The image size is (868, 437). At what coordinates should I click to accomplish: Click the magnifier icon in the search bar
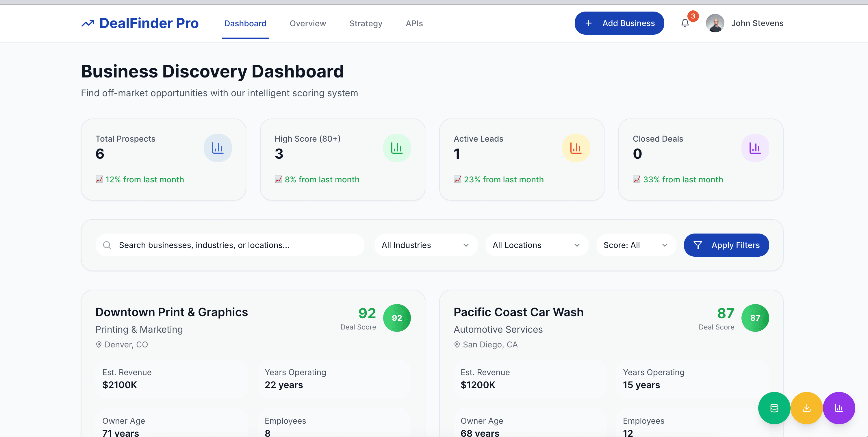[x=107, y=245]
